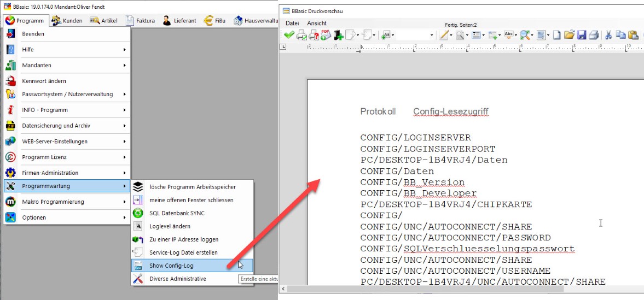The image size is (644, 300).
Task: Choose Show Config-Log entry
Action: (192, 266)
